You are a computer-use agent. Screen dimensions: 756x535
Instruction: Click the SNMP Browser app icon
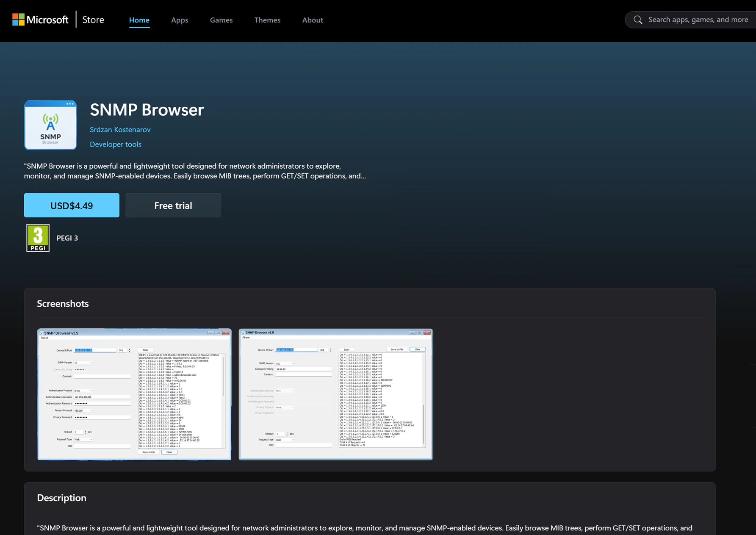(50, 125)
